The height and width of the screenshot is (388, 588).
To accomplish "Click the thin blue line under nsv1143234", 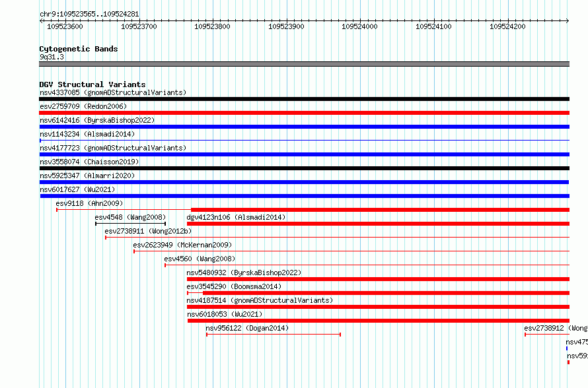I will pyautogui.click(x=304, y=141).
